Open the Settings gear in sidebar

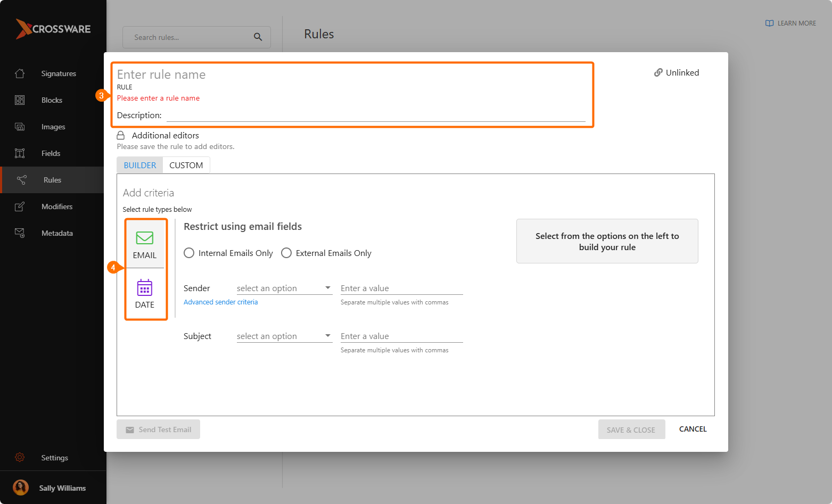pos(20,458)
